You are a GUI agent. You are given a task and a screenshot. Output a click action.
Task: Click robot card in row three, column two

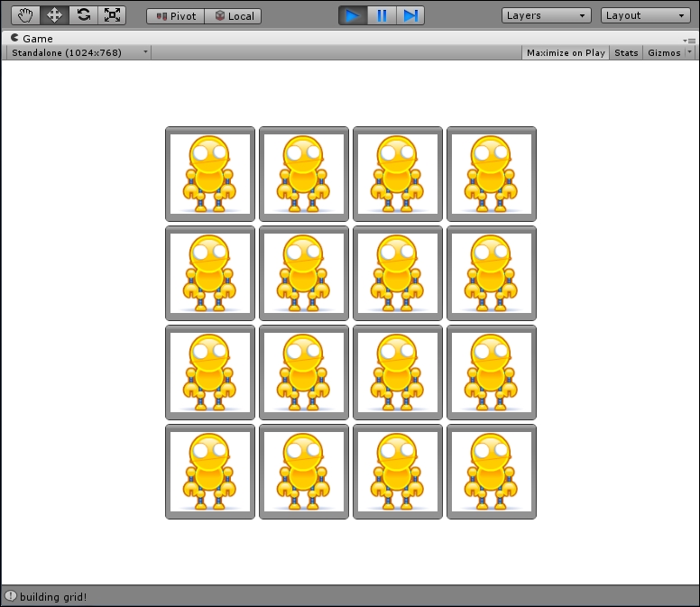[304, 372]
